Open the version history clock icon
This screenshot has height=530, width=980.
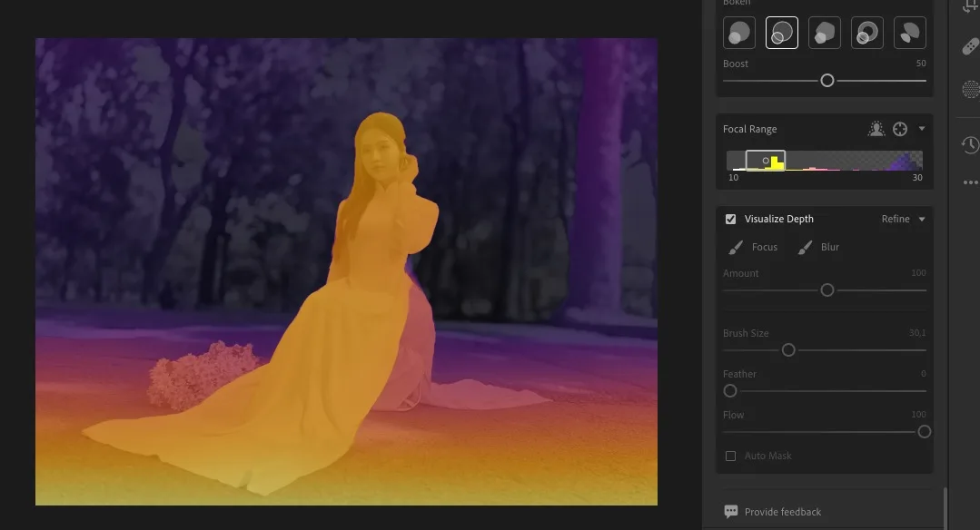[971, 145]
